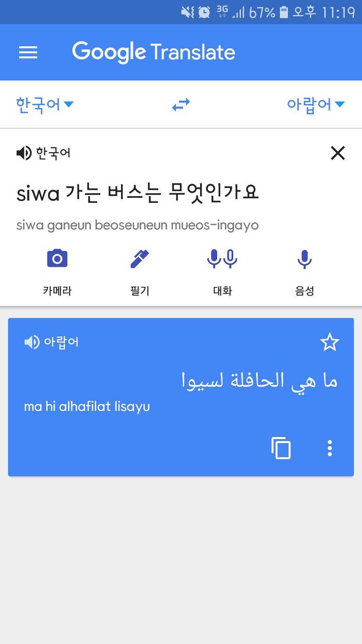Image resolution: width=362 pixels, height=644 pixels.
Task: Tap the romanized text ma hi alhafilat lisayu
Action: click(87, 406)
